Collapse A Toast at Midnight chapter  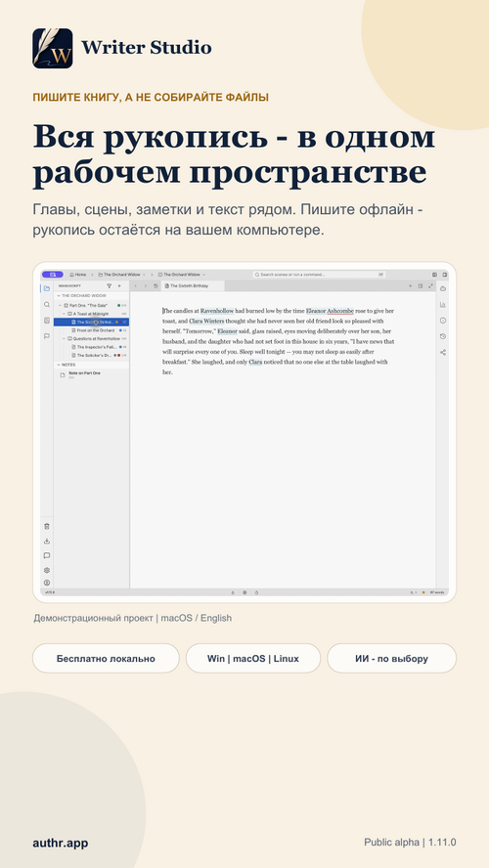pos(65,314)
